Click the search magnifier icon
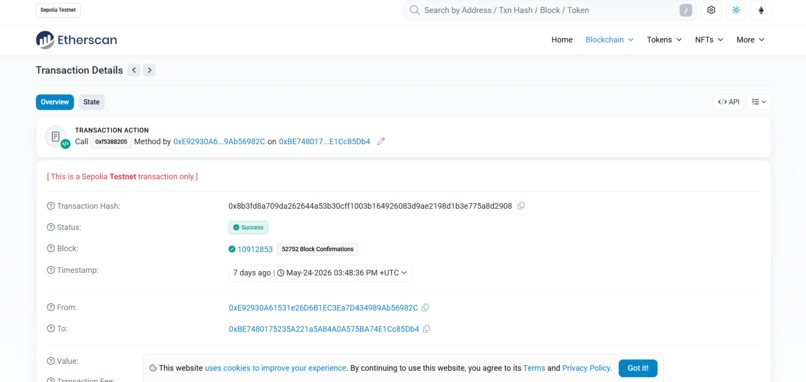 [414, 10]
